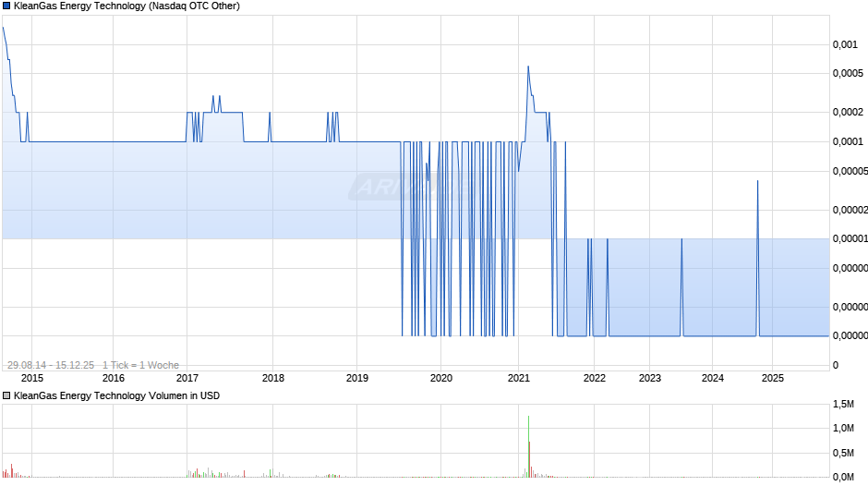Screen dimensions: 868x486
Task: Click the 2021 x-axis label
Action: 519,378
